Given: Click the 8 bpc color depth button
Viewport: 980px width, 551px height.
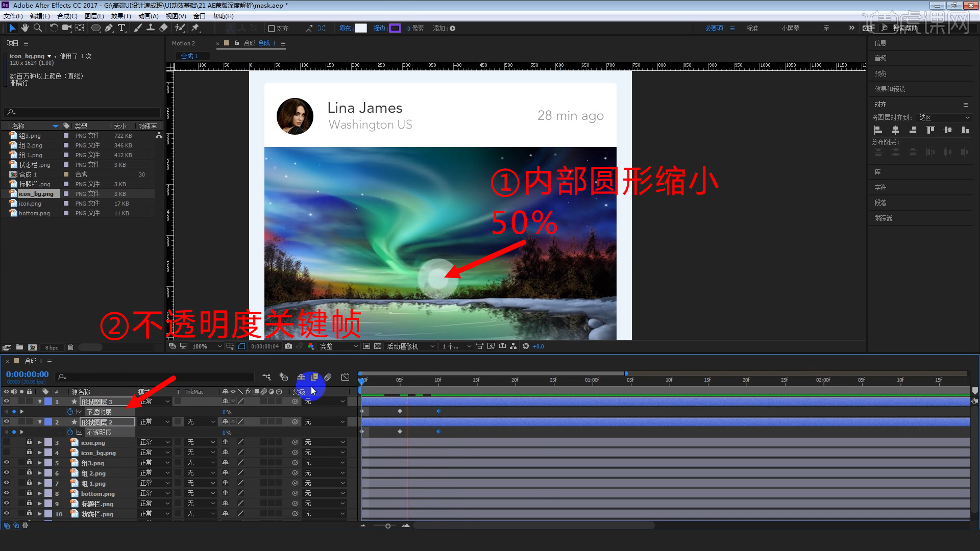Looking at the screenshot, I should coord(52,348).
